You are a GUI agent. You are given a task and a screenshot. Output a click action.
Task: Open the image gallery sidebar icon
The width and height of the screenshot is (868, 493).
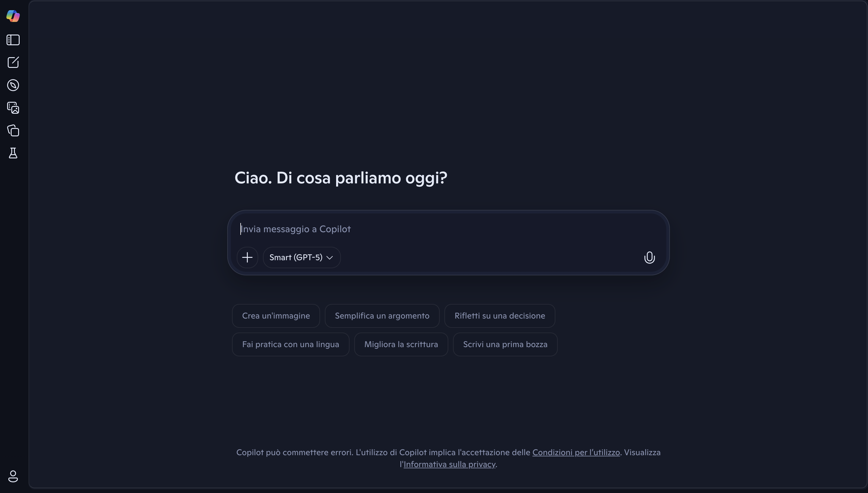pyautogui.click(x=13, y=108)
